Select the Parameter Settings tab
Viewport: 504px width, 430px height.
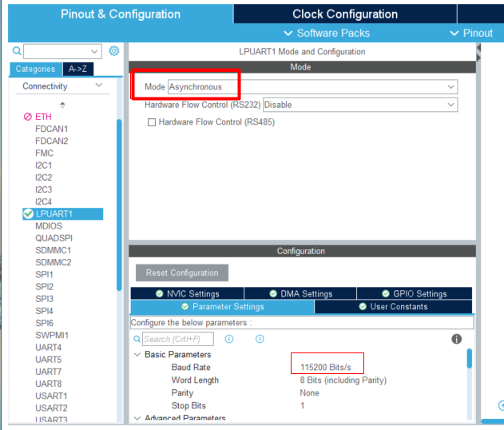(x=222, y=306)
